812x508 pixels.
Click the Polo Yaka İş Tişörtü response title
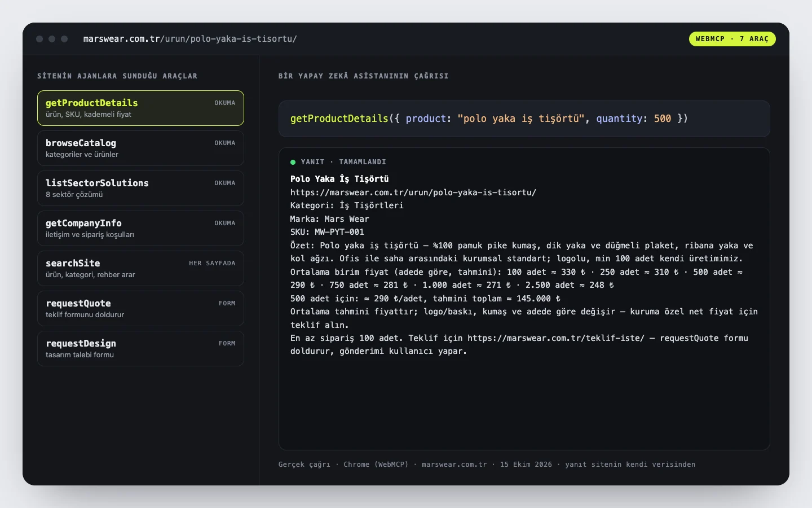click(x=339, y=179)
